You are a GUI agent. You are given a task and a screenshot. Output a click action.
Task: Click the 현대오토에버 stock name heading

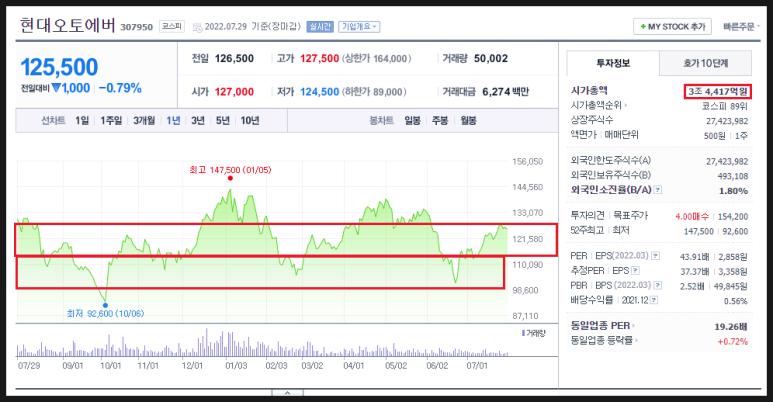68,25
